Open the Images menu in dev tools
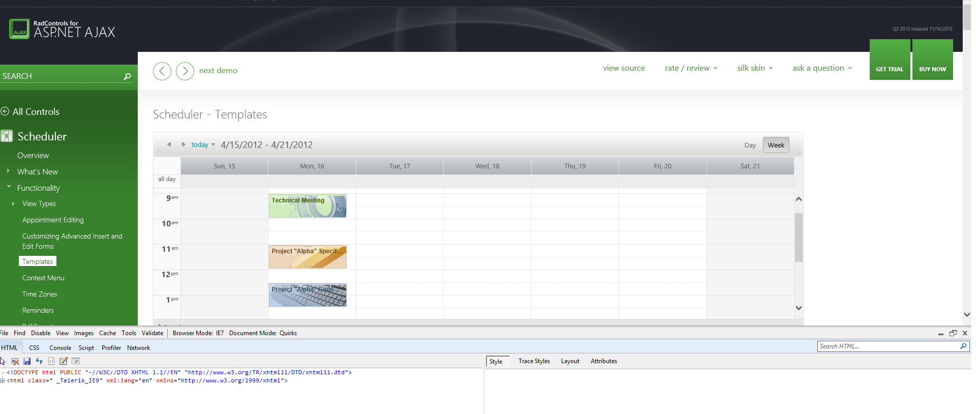Viewport: 980px width, 414px height. (84, 333)
